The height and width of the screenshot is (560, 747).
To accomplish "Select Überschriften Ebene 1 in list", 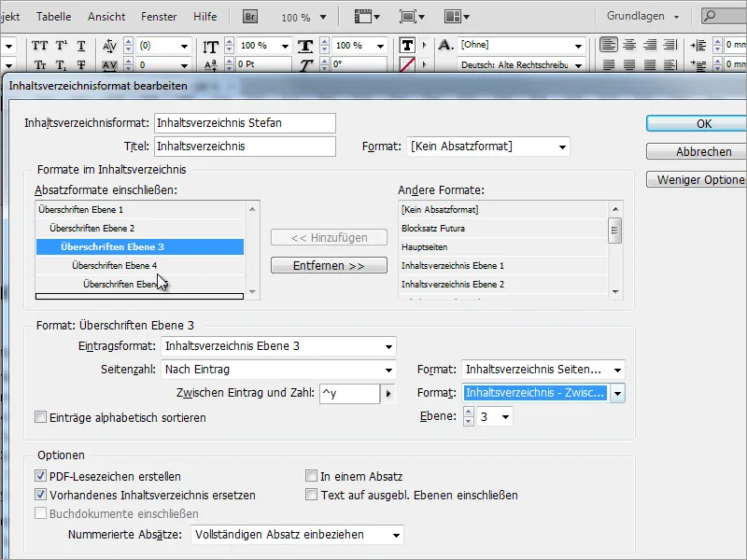I will [x=139, y=209].
